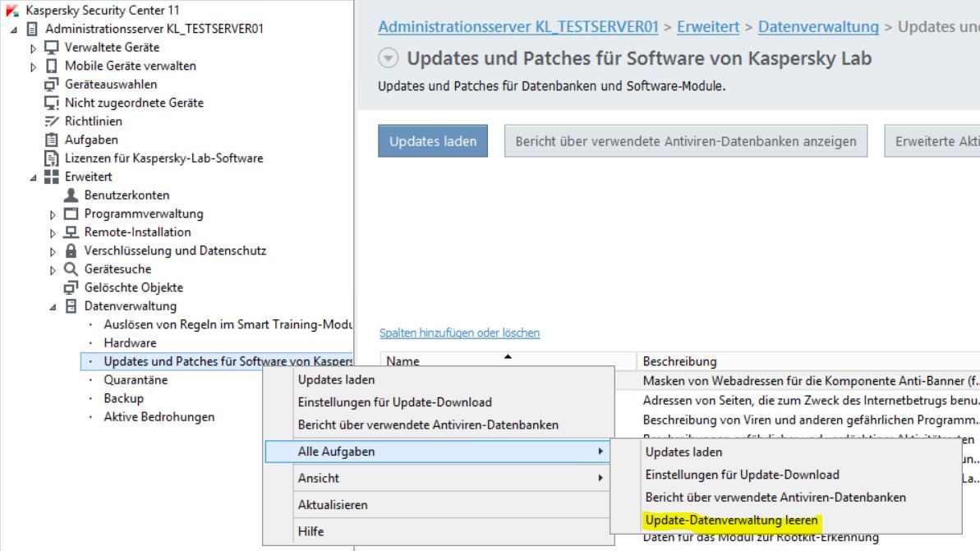
Task: Click the Adressen von Seiten description cell
Action: click(810, 401)
